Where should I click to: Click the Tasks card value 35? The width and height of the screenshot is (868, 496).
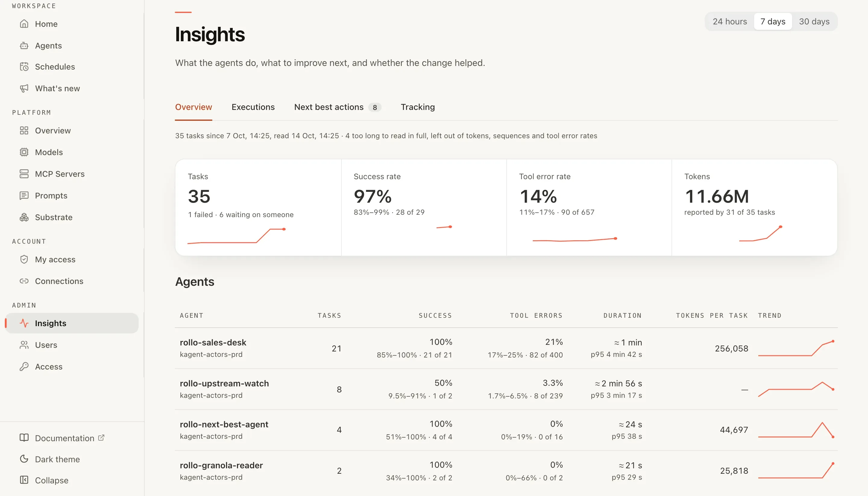pos(199,197)
